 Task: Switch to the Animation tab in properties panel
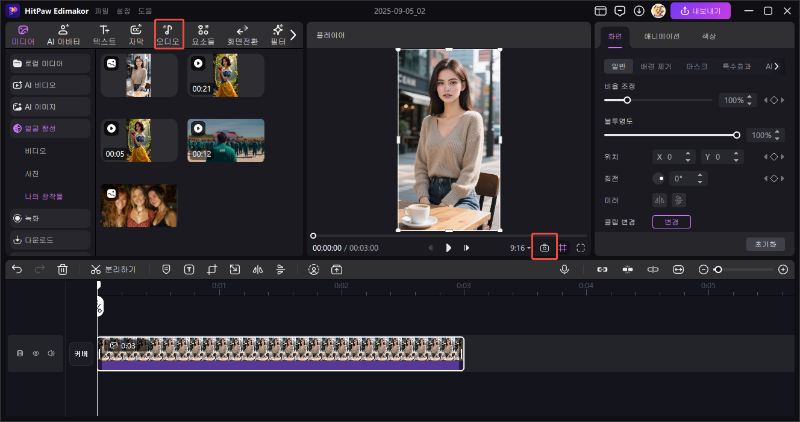click(661, 36)
